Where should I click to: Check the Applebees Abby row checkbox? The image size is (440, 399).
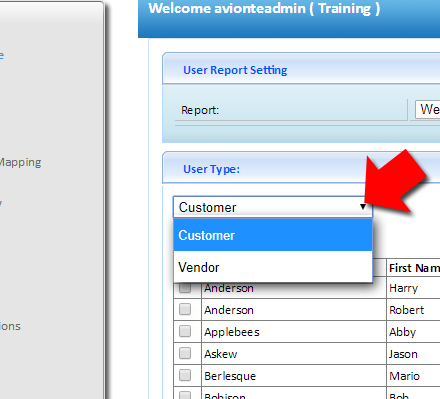185,331
